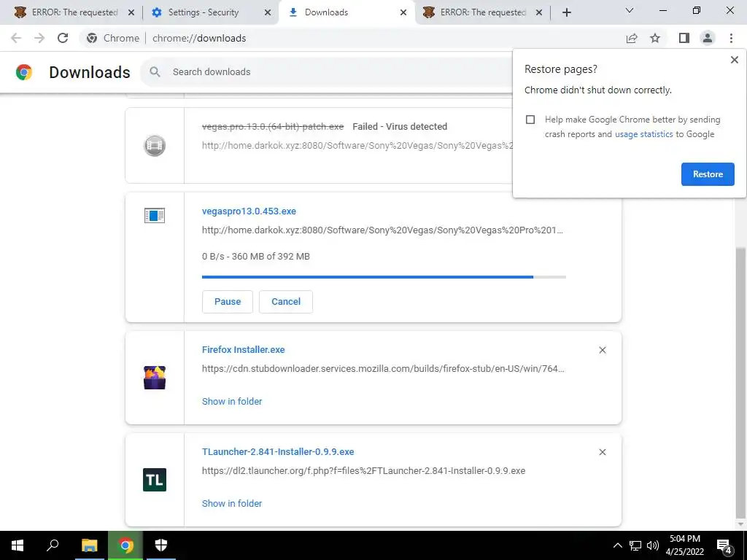The width and height of the screenshot is (747, 560).
Task: Open the Firefox Installer.exe file link
Action: pos(243,349)
